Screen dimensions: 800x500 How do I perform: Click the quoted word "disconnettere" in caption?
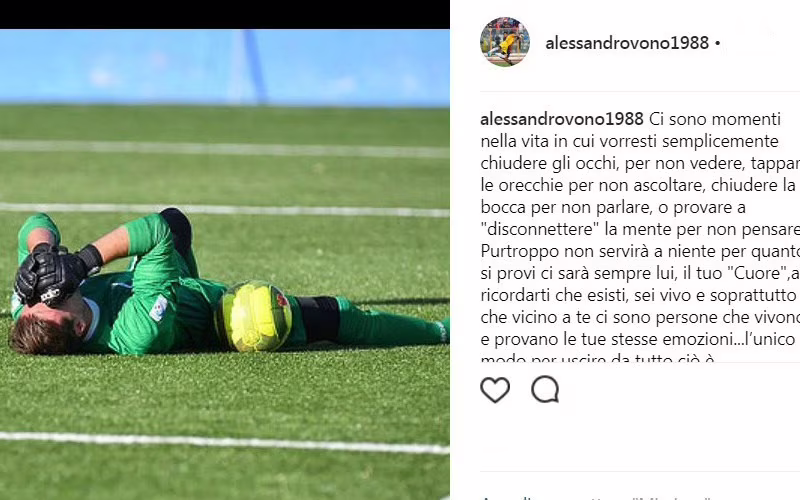(540, 229)
